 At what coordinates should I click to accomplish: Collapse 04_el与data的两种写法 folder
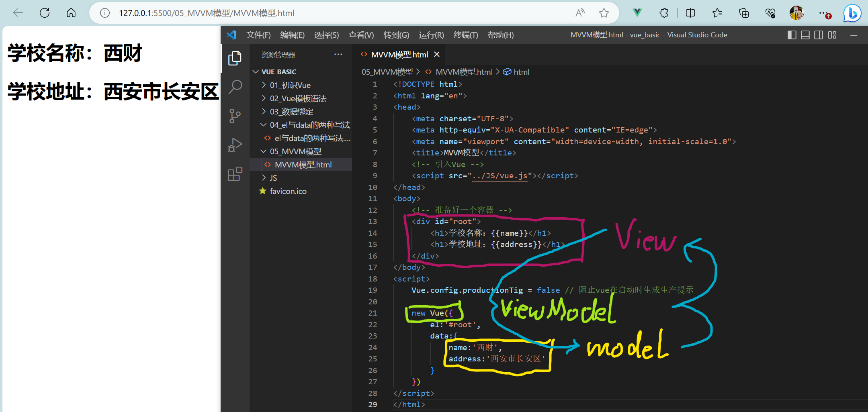[x=310, y=125]
